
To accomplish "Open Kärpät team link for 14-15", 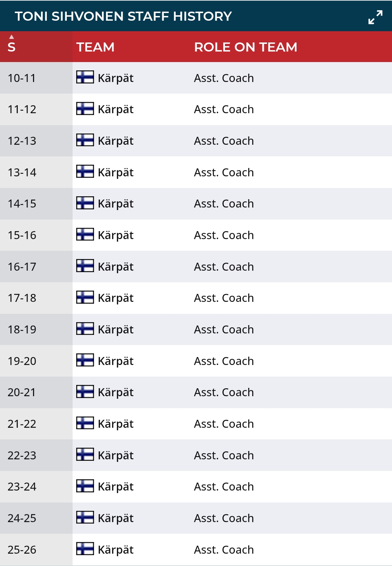I will click(x=115, y=204).
